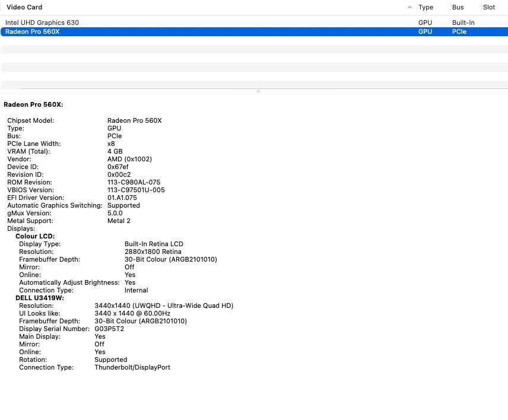The width and height of the screenshot is (508, 420).
Task: Click the serial number value 'G03P5T2'
Action: [x=109, y=329]
